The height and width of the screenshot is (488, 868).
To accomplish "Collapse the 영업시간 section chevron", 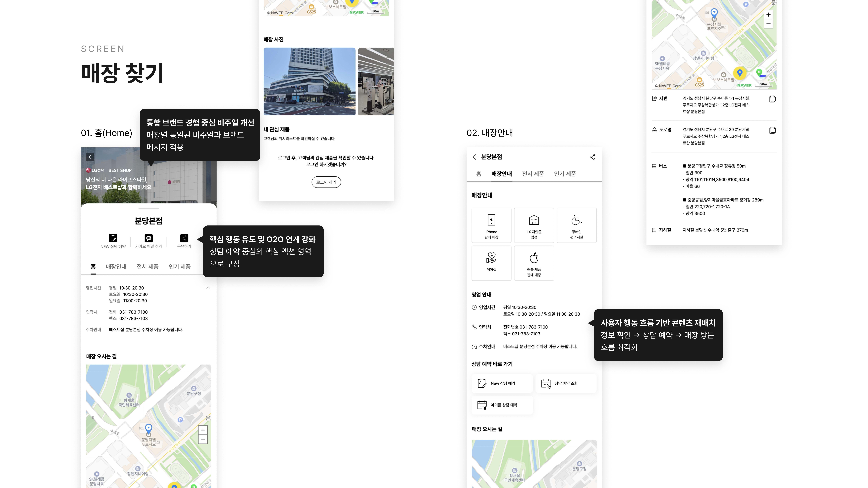I will pyautogui.click(x=208, y=288).
